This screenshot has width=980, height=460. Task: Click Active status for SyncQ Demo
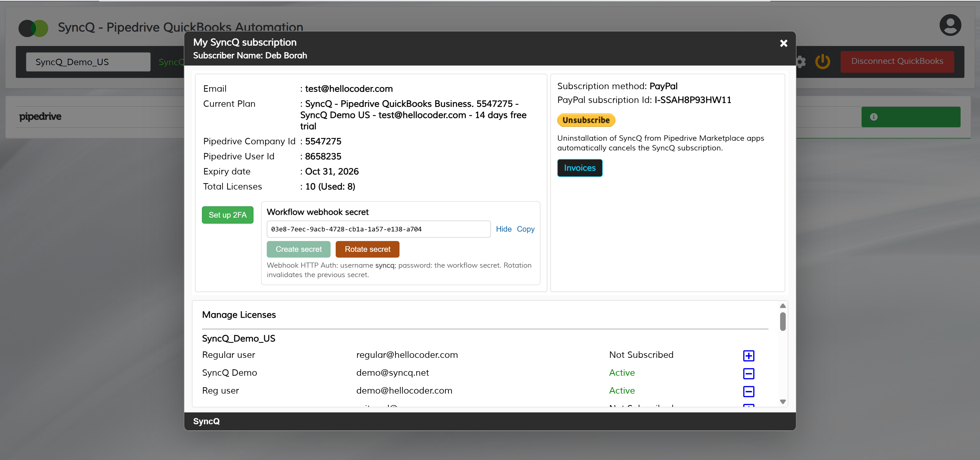622,373
